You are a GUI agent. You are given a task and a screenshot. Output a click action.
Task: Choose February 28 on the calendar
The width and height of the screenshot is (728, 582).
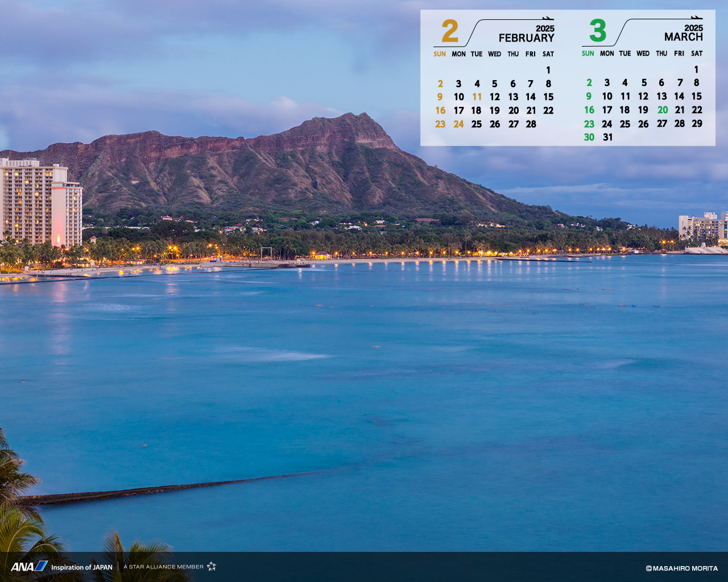click(531, 124)
